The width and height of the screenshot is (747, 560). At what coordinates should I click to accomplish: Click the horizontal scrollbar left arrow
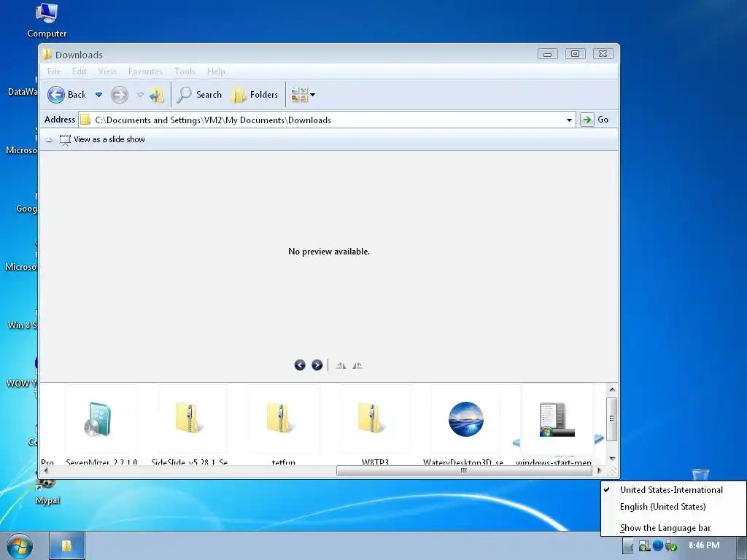pos(46,471)
